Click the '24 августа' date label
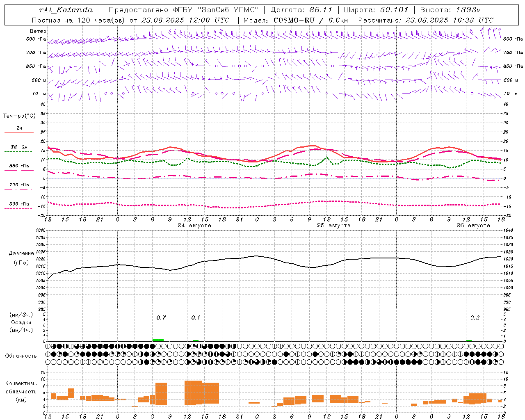This screenshot has height=420, width=525. tap(194, 226)
